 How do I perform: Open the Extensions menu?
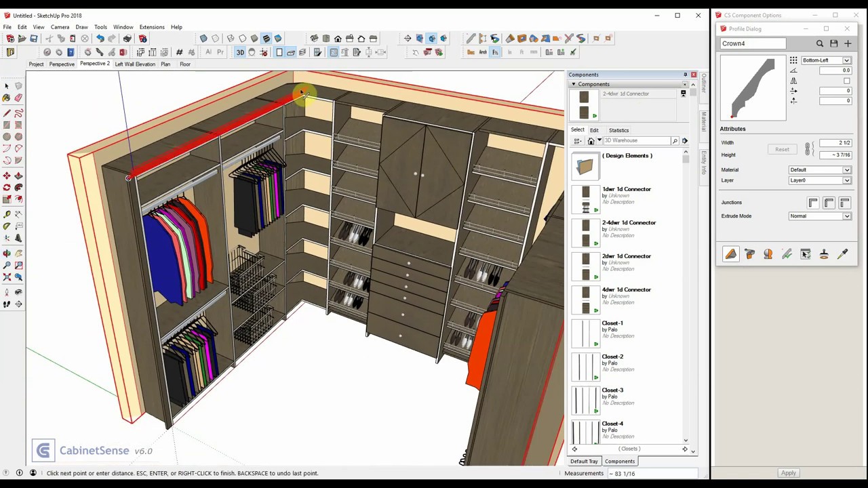coord(152,27)
